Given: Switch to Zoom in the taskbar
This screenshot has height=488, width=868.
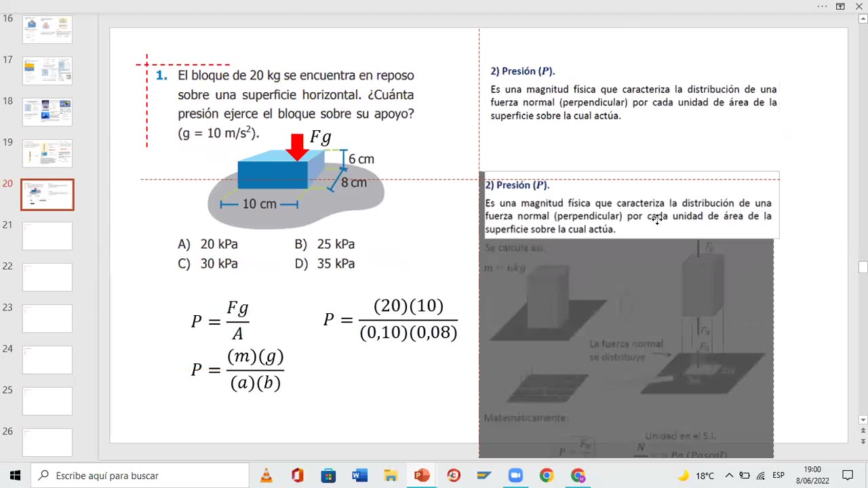Looking at the screenshot, I should (x=515, y=475).
